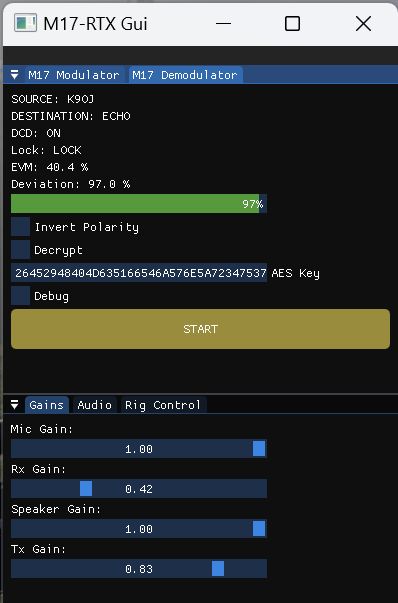Enable the Invert Polarity checkbox
This screenshot has width=398, height=603.
pyautogui.click(x=20, y=227)
